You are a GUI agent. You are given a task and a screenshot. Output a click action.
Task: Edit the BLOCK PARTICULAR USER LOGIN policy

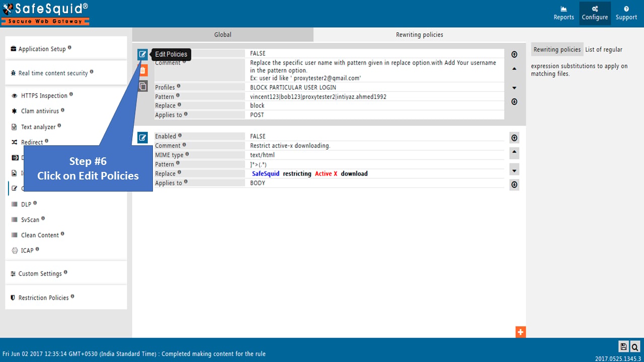point(142,54)
